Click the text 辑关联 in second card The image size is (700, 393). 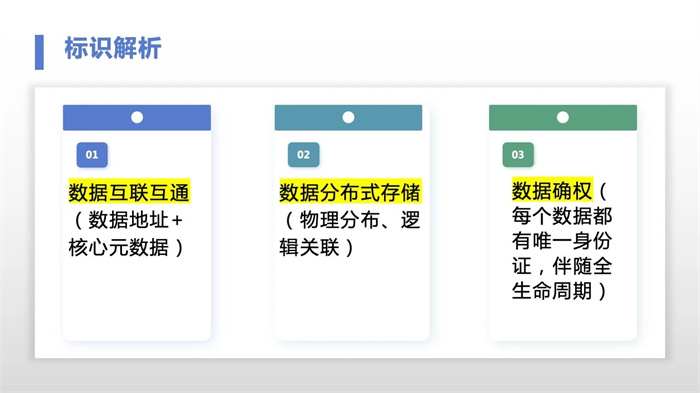tap(309, 247)
